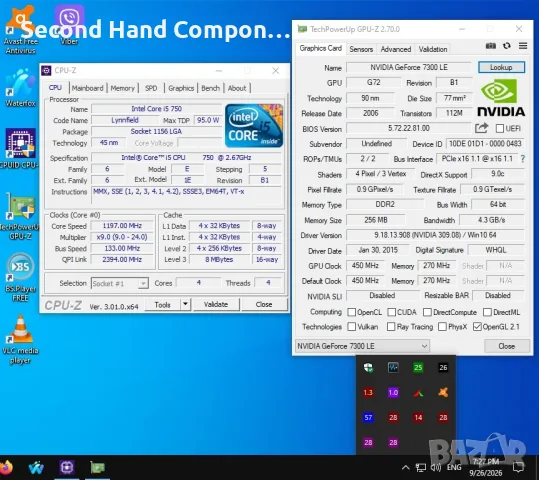This screenshot has height=480, width=539.
Task: Click the Bus Interface question mark
Action: click(x=522, y=159)
